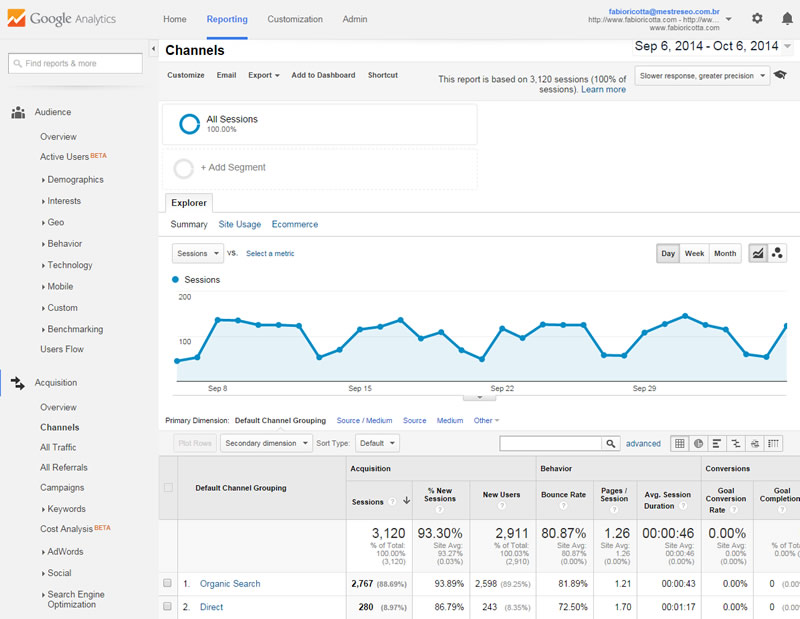
Task: Open the notifications bell
Action: click(x=787, y=19)
